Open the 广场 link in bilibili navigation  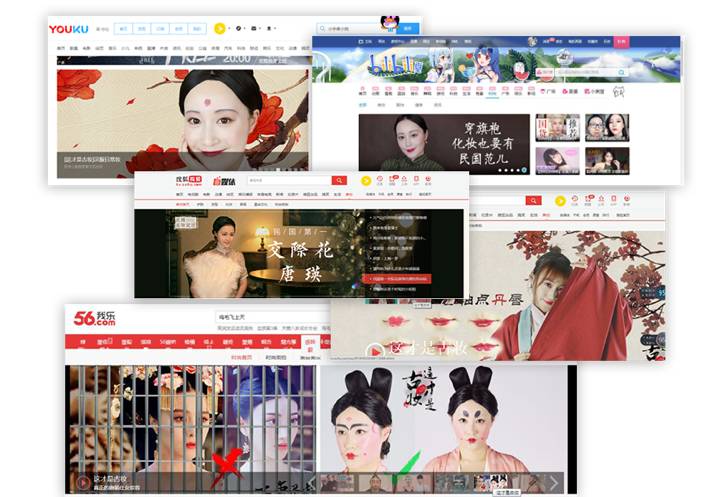pyautogui.click(x=548, y=91)
